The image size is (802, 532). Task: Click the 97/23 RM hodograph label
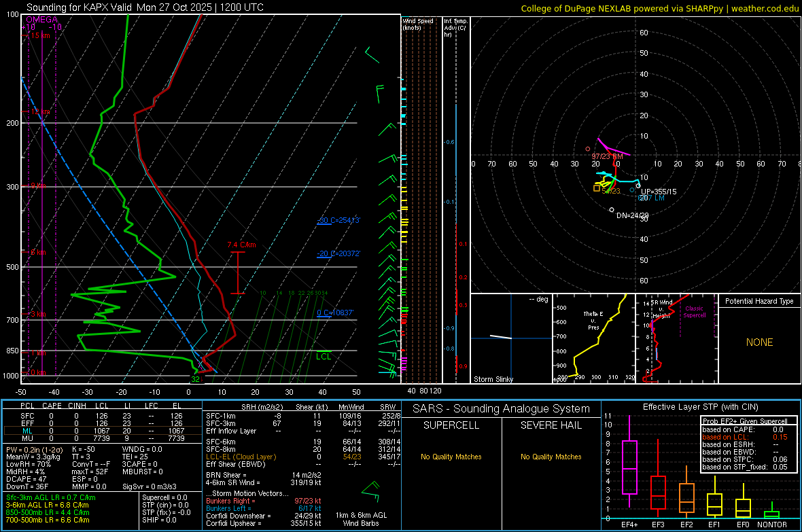pyautogui.click(x=607, y=156)
